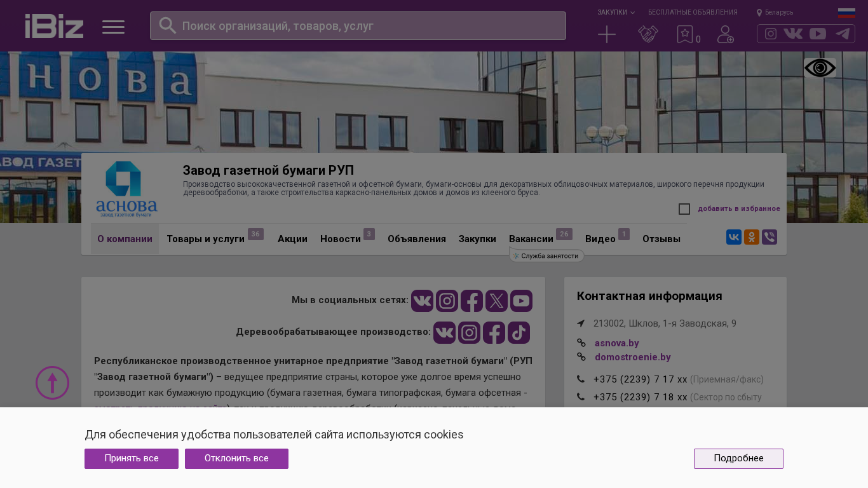Expand the 'Закупки' dropdown in the header
This screenshot has height=488, width=868.
click(x=616, y=12)
